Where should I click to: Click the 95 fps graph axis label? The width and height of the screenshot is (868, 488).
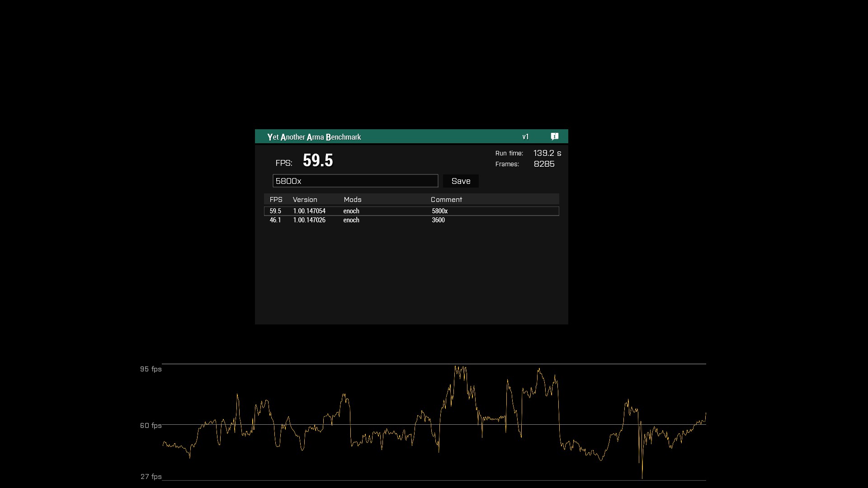(151, 369)
